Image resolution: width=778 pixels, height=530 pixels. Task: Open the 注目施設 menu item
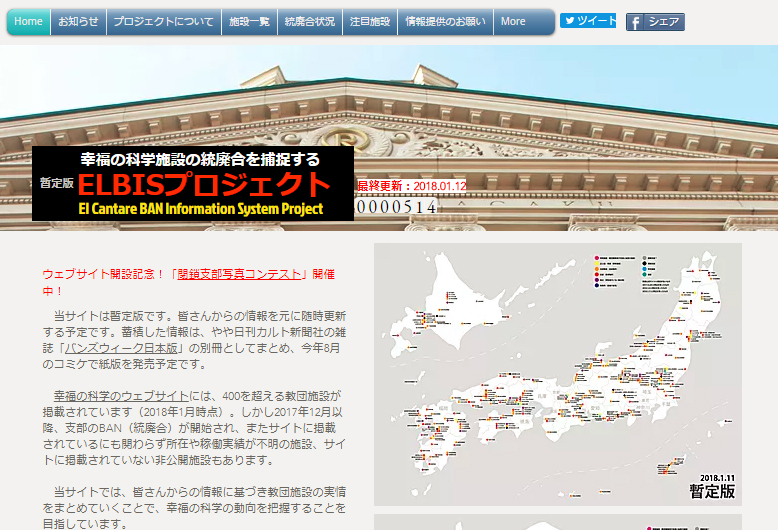[370, 22]
